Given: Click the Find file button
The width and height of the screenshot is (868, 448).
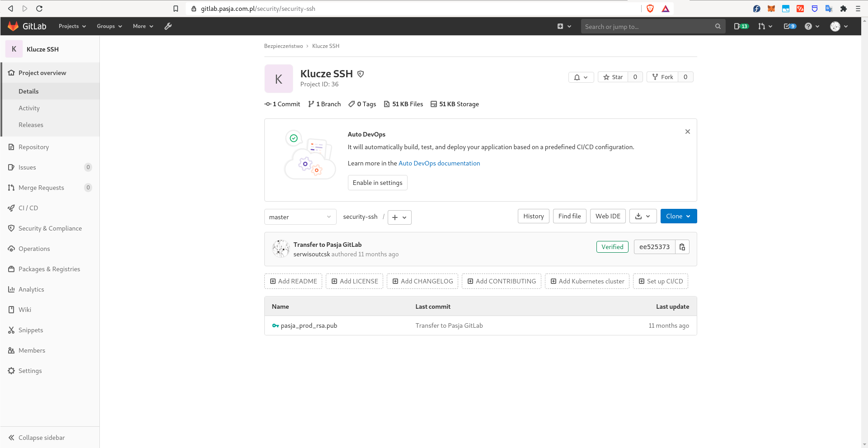Looking at the screenshot, I should [569, 216].
